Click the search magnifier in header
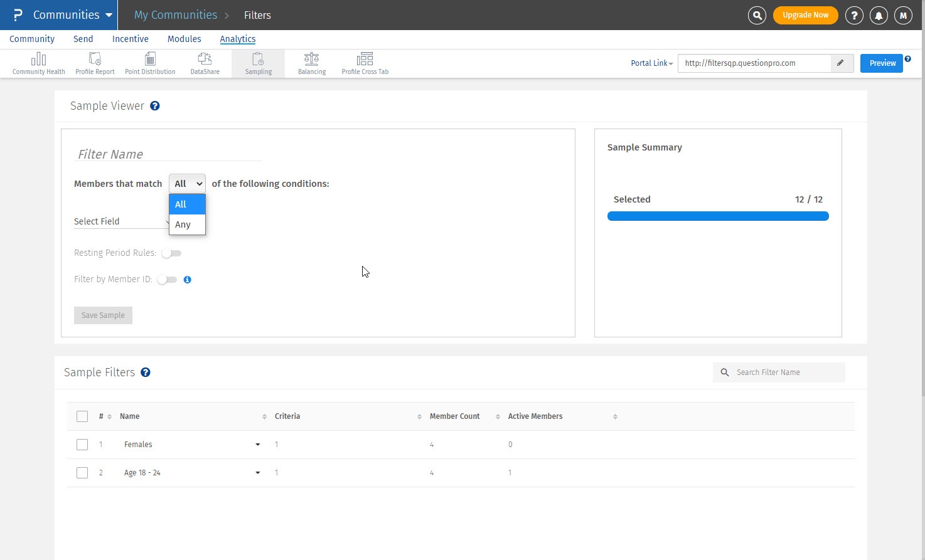Image resolution: width=925 pixels, height=560 pixels. 757,15
